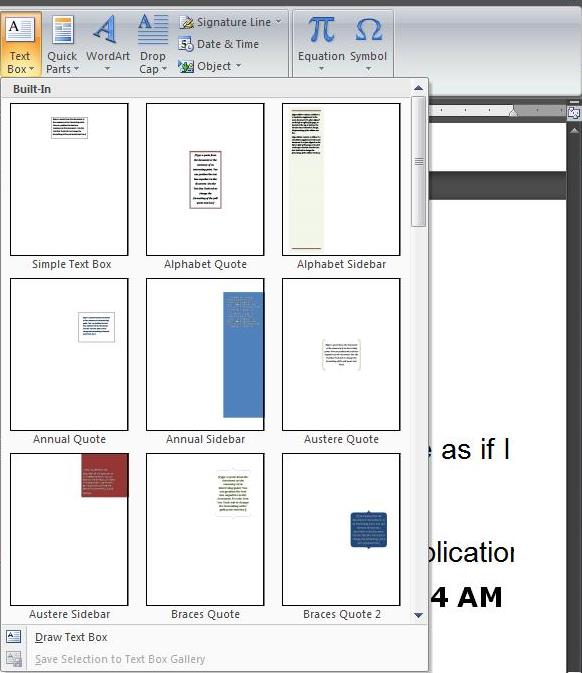Expand the Object dropdown arrow
The image size is (582, 673).
238,66
